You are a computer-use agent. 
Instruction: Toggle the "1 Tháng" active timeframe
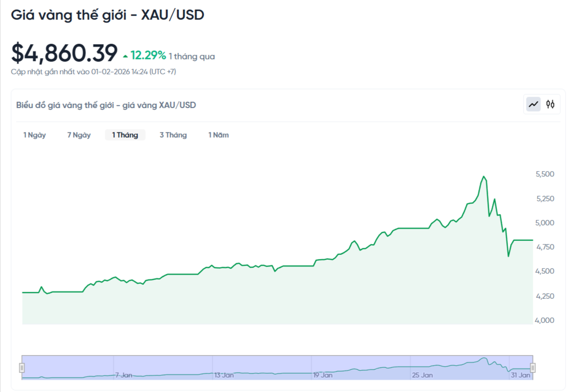click(125, 135)
